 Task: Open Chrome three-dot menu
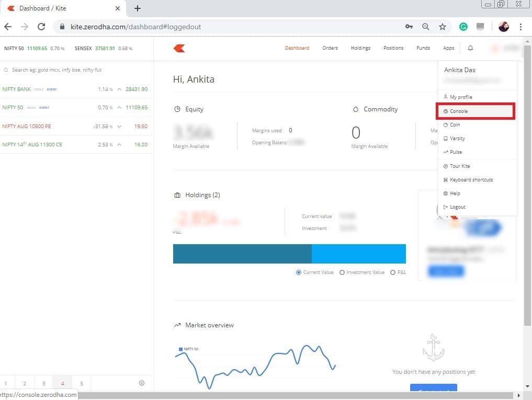[520, 27]
